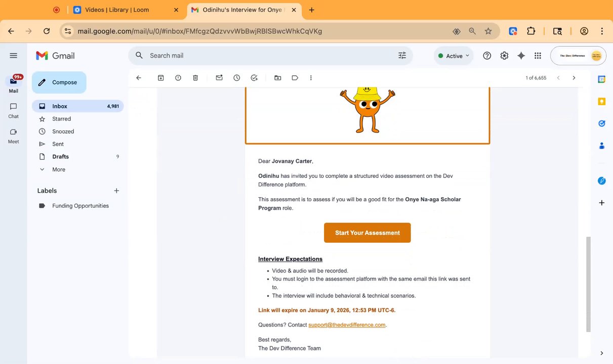Viewport: 613px width, 364px height.
Task: Open search filter options icon
Action: pos(402,56)
